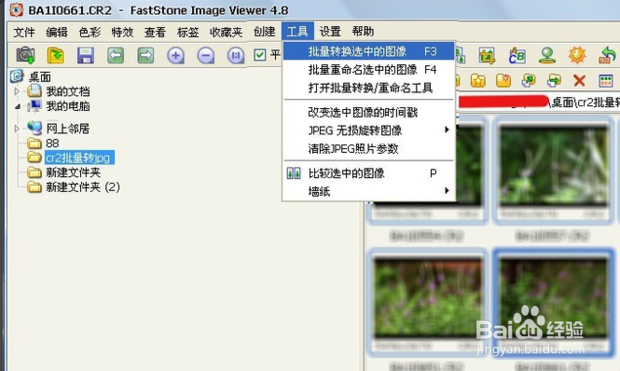Expand the 网上邻居 tree node
This screenshot has width=620, height=371.
click(x=17, y=129)
